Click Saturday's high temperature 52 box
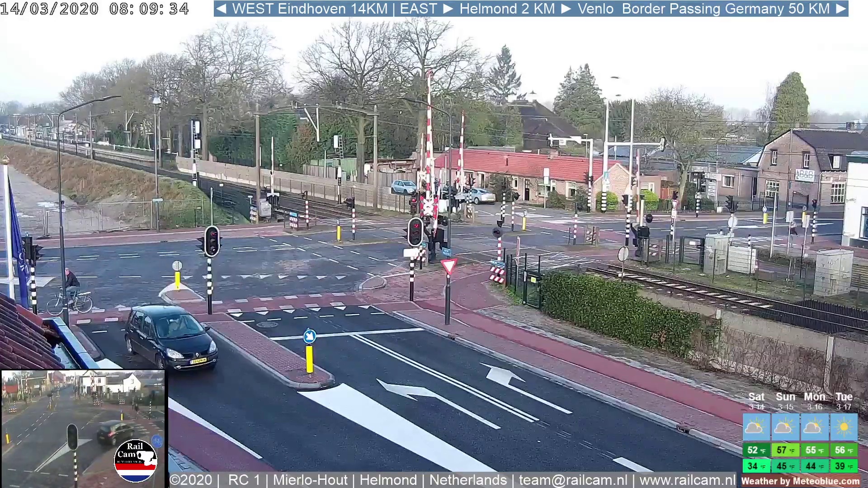The width and height of the screenshot is (868, 488). point(756,450)
